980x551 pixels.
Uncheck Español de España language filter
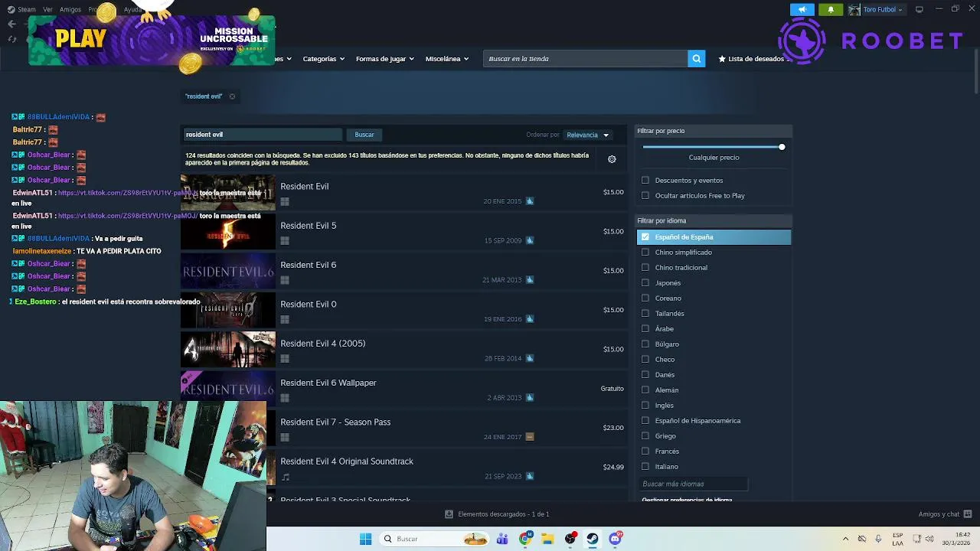(x=645, y=237)
